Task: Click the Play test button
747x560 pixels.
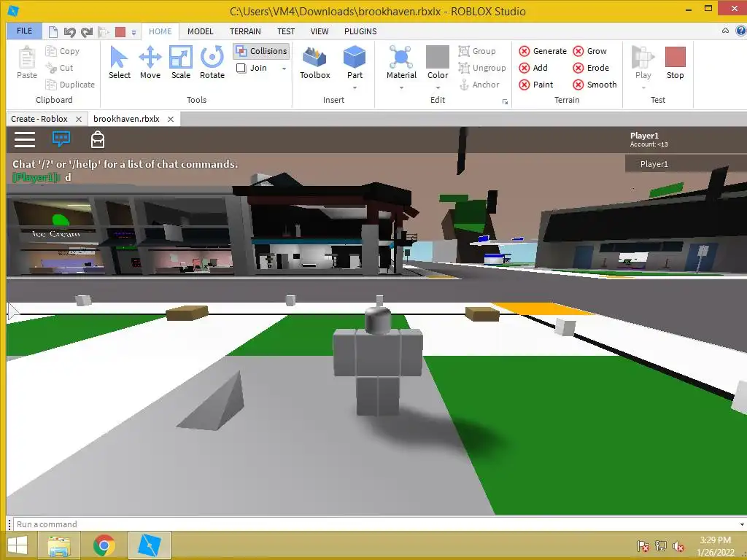Action: [x=643, y=63]
